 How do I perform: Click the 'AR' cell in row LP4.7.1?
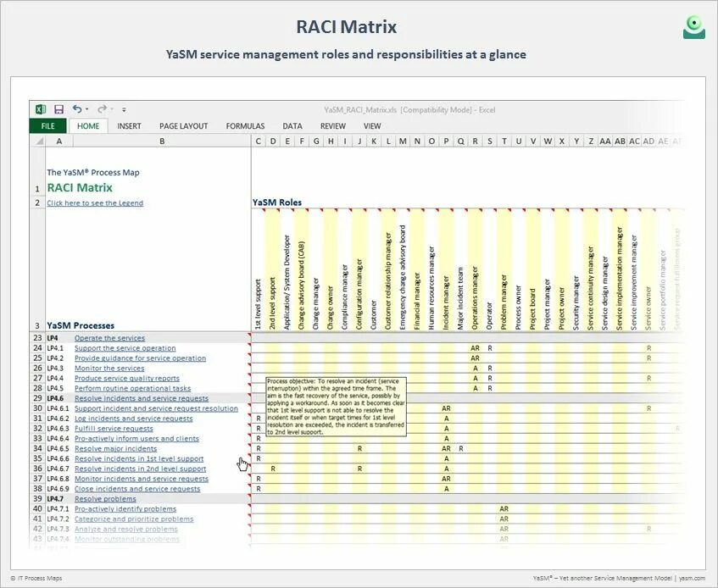[x=504, y=509]
